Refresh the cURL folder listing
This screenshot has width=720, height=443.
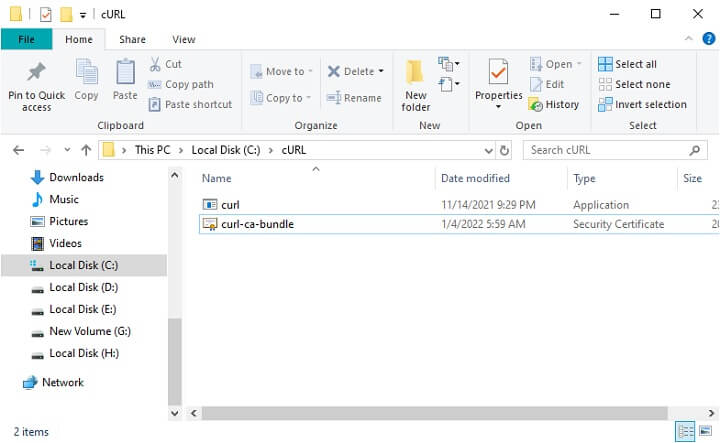click(505, 150)
